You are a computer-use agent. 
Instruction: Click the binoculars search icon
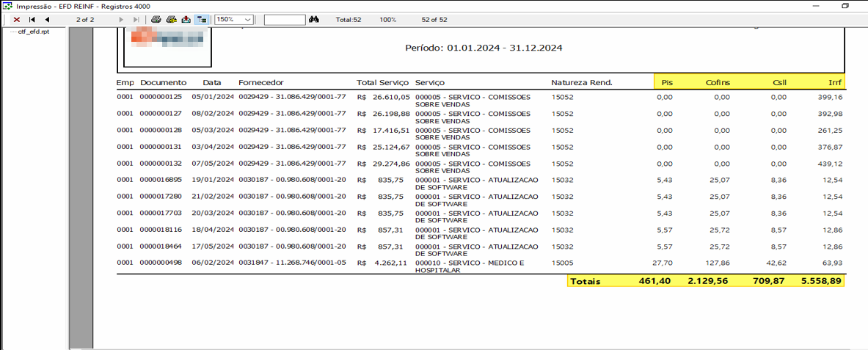[x=315, y=19]
